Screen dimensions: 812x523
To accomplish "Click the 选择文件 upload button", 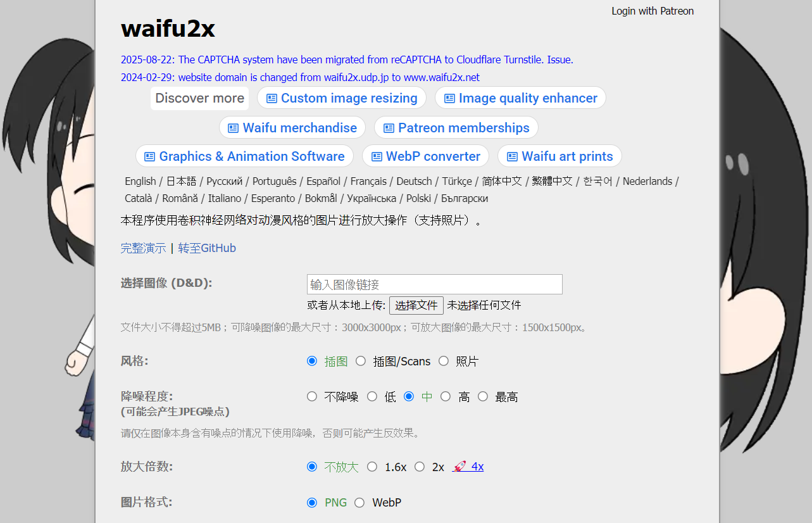I will 416,305.
